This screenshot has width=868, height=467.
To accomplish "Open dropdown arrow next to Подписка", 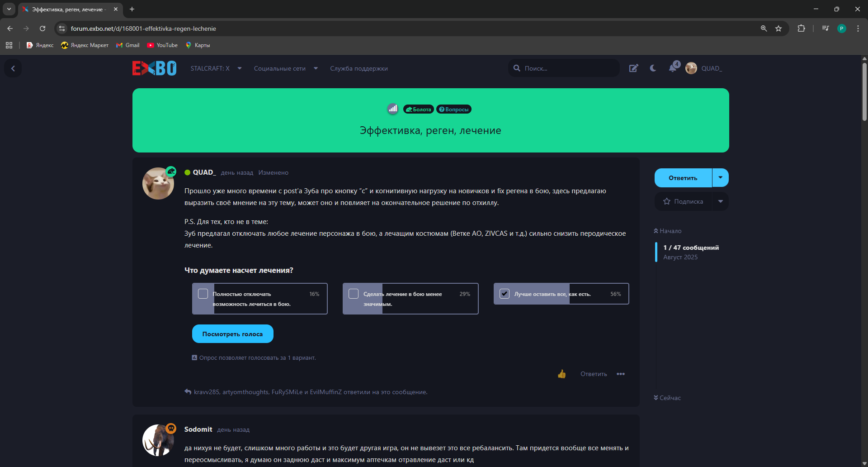I will click(721, 201).
